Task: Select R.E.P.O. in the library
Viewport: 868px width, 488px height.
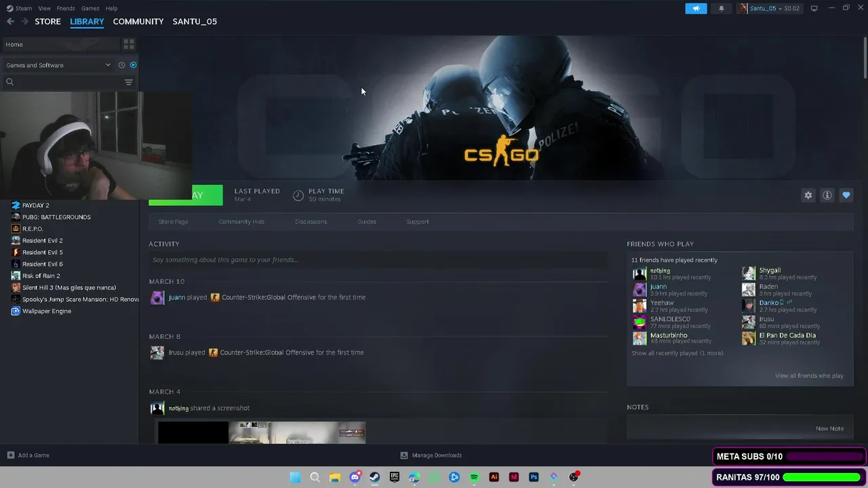Action: [x=33, y=229]
